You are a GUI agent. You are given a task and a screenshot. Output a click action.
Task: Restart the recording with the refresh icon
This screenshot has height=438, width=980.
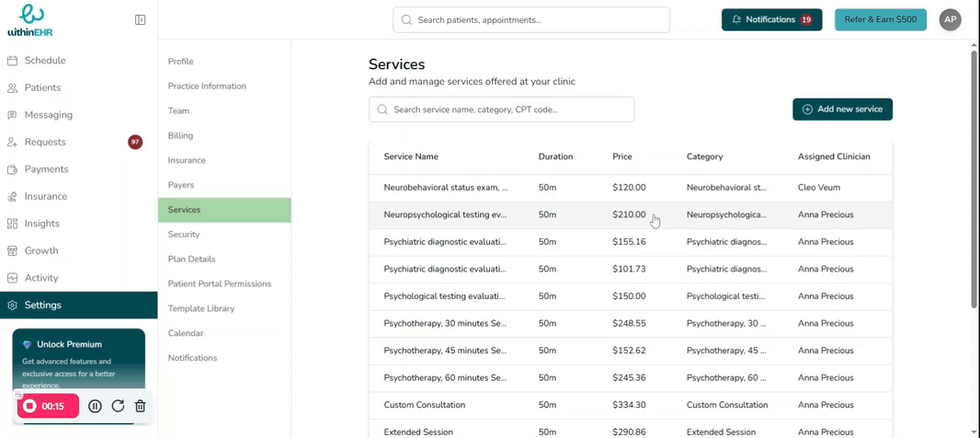click(118, 406)
